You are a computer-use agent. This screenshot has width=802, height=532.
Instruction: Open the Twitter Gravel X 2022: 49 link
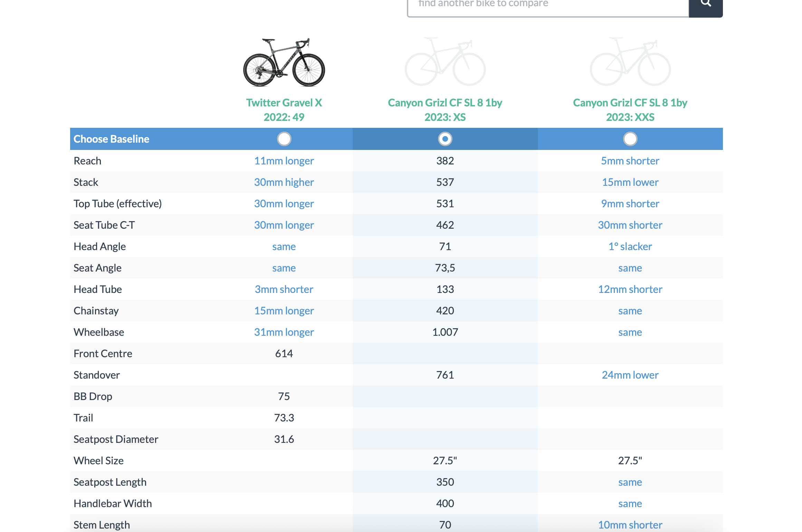[x=284, y=110]
